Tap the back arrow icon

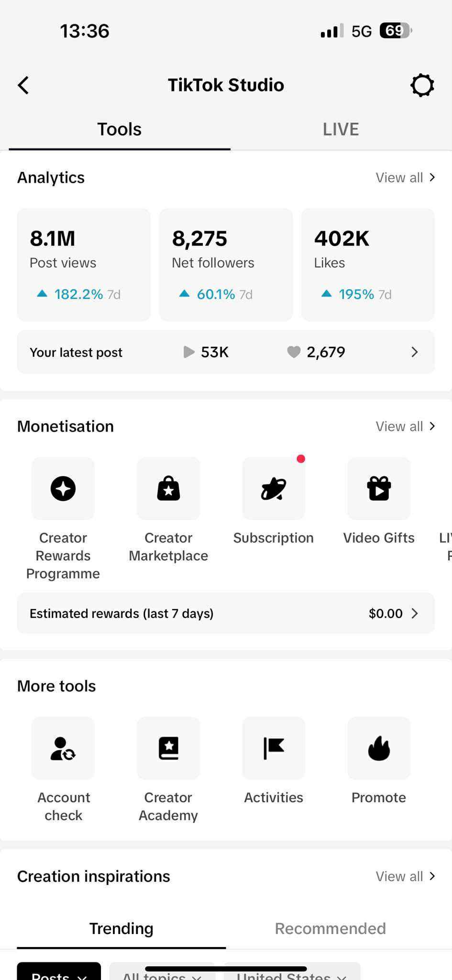23,86
